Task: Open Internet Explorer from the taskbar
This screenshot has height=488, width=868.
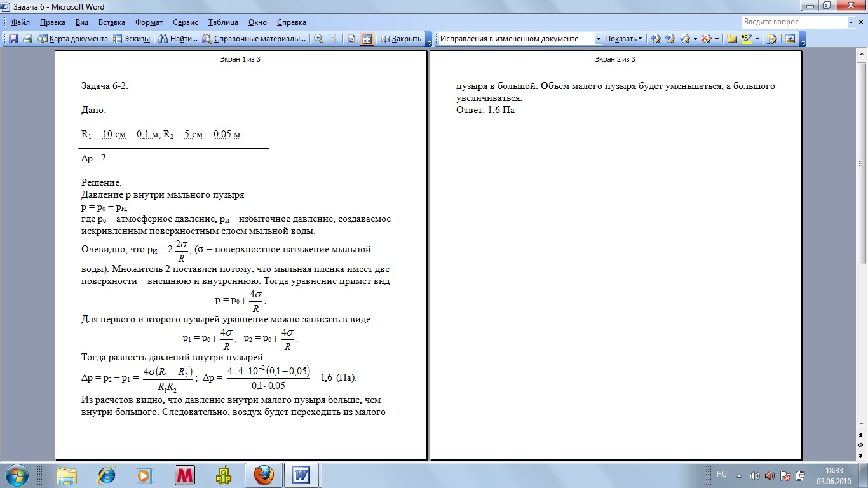Action: pos(106,475)
